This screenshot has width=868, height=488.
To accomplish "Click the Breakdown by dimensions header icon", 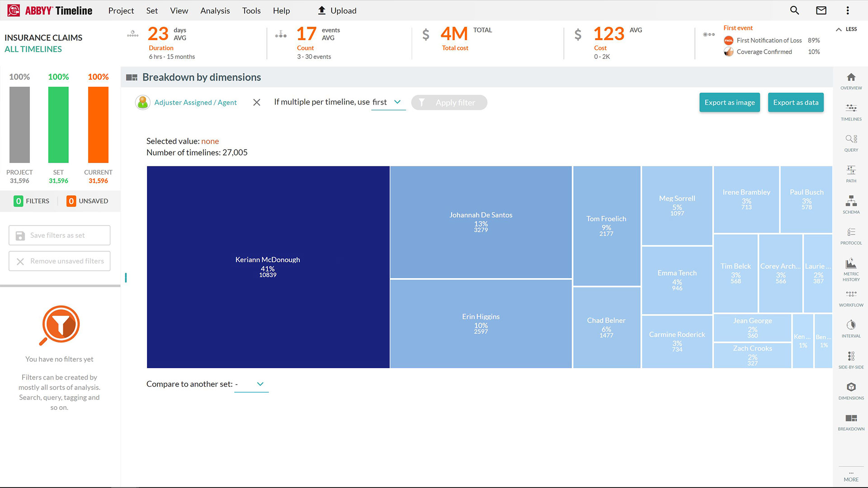I will 132,77.
